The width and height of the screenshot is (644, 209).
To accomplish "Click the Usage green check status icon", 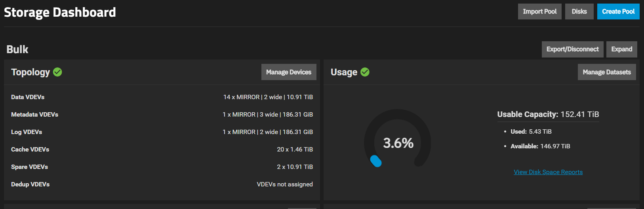I will 365,72.
